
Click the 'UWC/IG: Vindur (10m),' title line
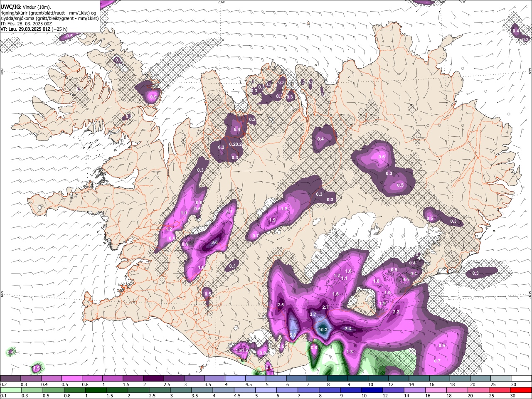pyautogui.click(x=25, y=7)
